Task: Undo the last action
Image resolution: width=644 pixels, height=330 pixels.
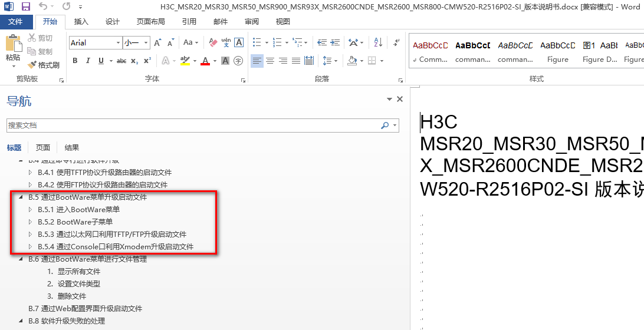Action: pyautogui.click(x=42, y=6)
